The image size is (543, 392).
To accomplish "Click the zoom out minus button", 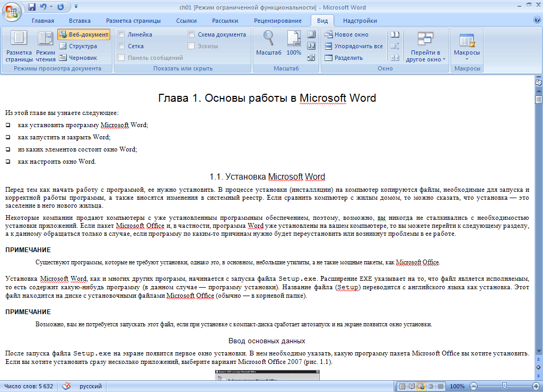I will tap(474, 386).
